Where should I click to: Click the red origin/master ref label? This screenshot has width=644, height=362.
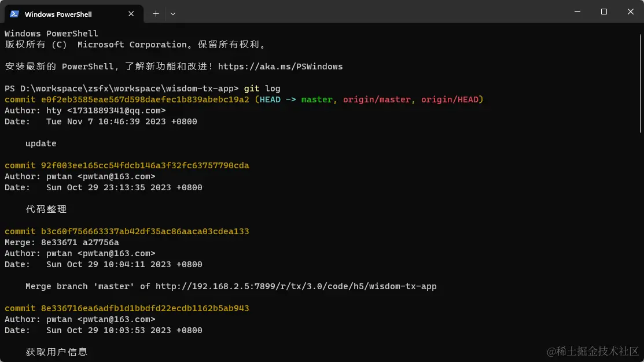tap(377, 99)
